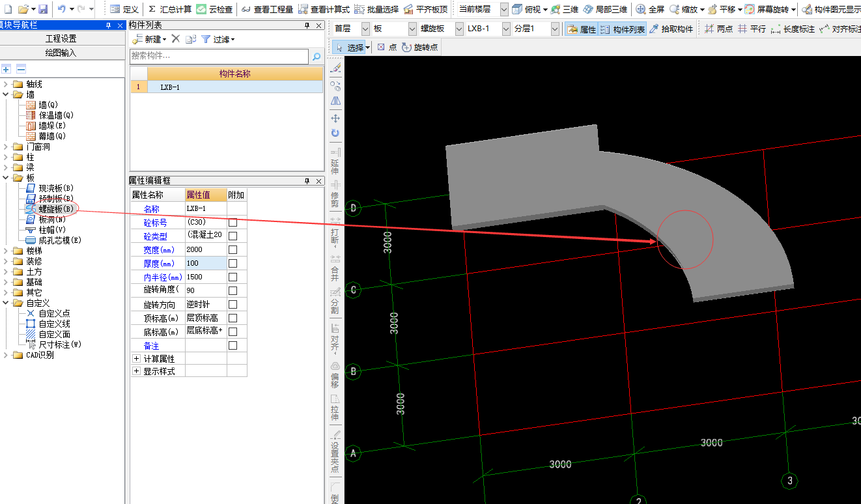The image size is (861, 504).
Task: Click 新建 to create a component
Action: pyautogui.click(x=149, y=39)
